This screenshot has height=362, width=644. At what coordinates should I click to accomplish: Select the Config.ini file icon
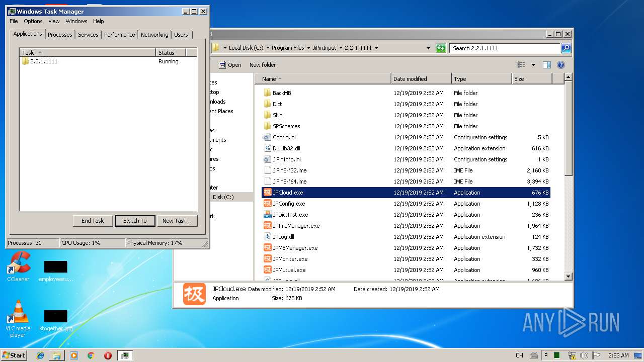[x=268, y=137]
